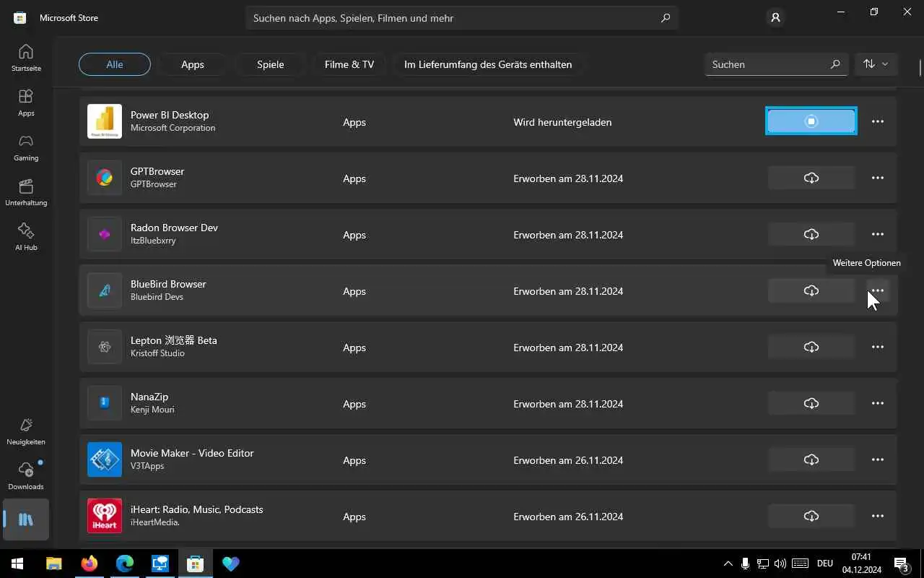Open the Power BI Desktop app thumbnail

(x=105, y=121)
